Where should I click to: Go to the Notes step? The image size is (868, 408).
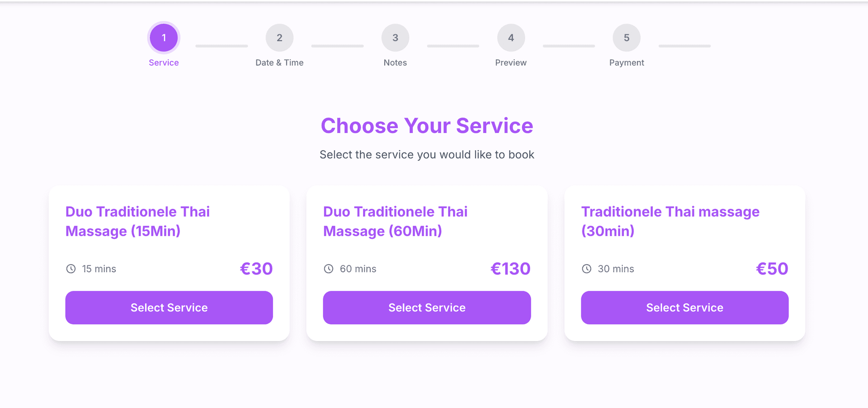coord(395,62)
